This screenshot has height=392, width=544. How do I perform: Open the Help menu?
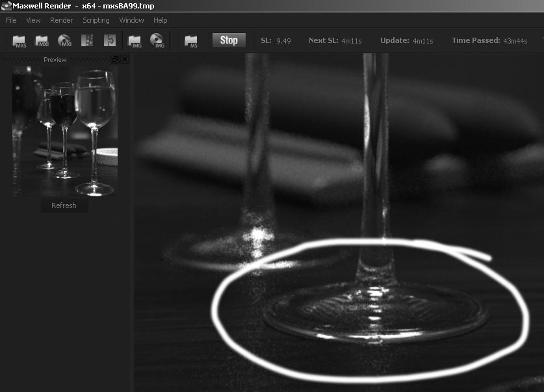click(x=161, y=20)
